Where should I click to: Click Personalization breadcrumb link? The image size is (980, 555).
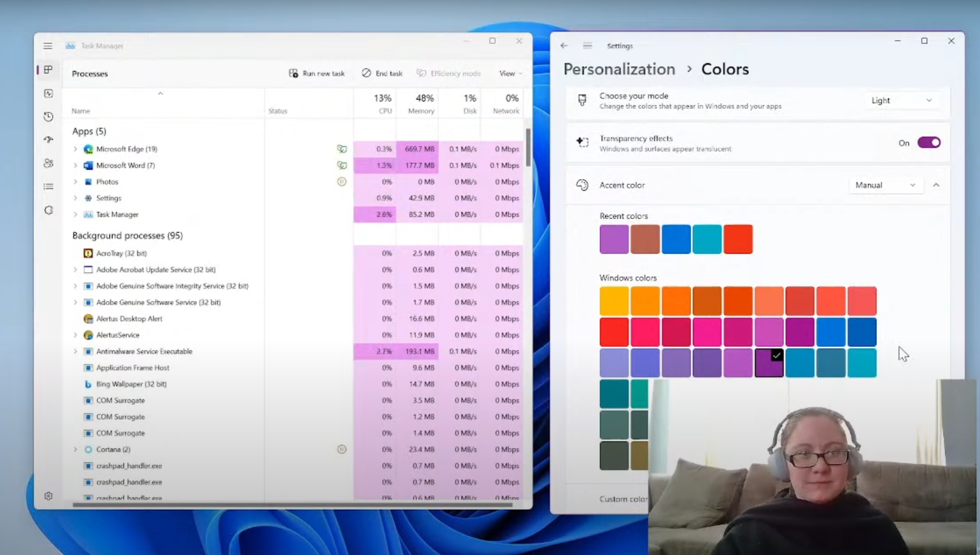click(x=619, y=69)
